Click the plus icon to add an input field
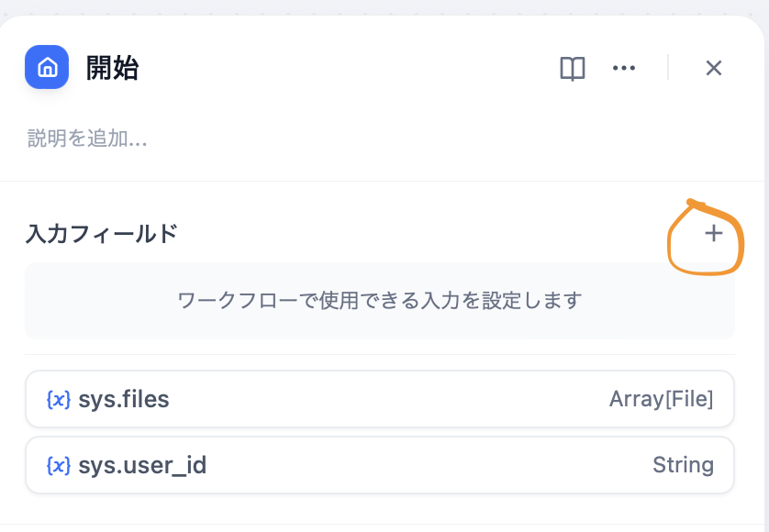 pyautogui.click(x=712, y=235)
